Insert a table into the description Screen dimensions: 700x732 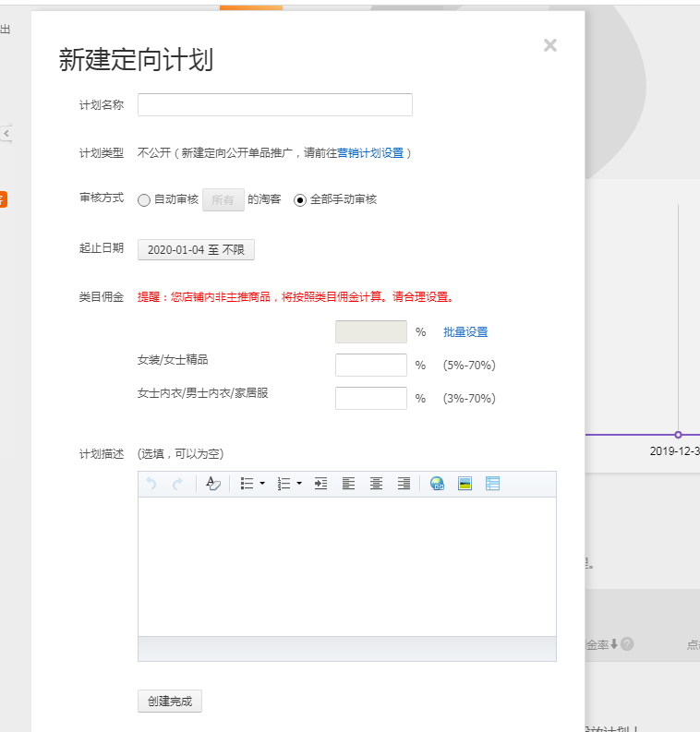click(x=492, y=484)
